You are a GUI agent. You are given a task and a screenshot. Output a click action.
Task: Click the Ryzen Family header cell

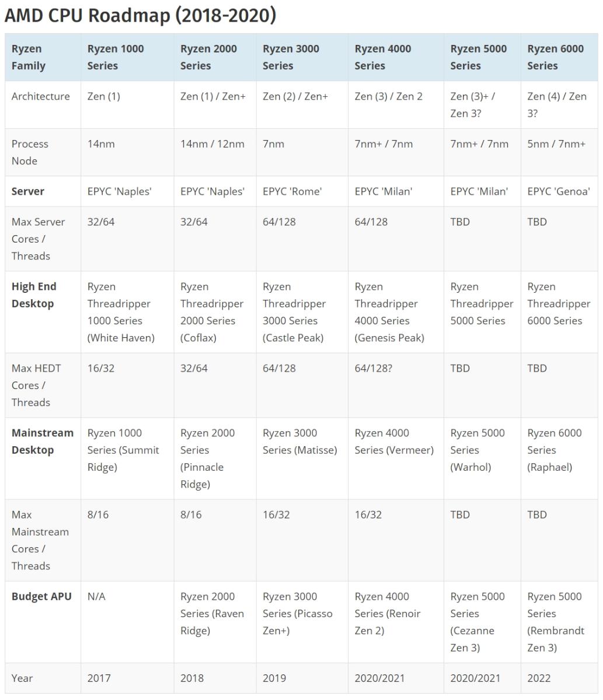[28, 57]
